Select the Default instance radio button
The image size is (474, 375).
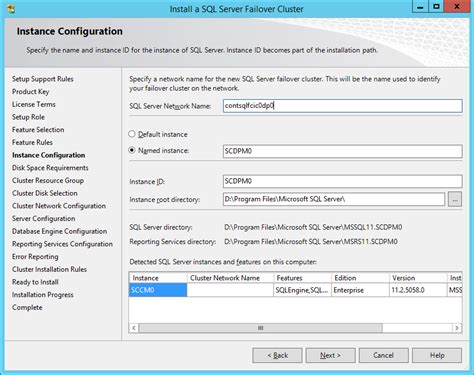pos(132,134)
